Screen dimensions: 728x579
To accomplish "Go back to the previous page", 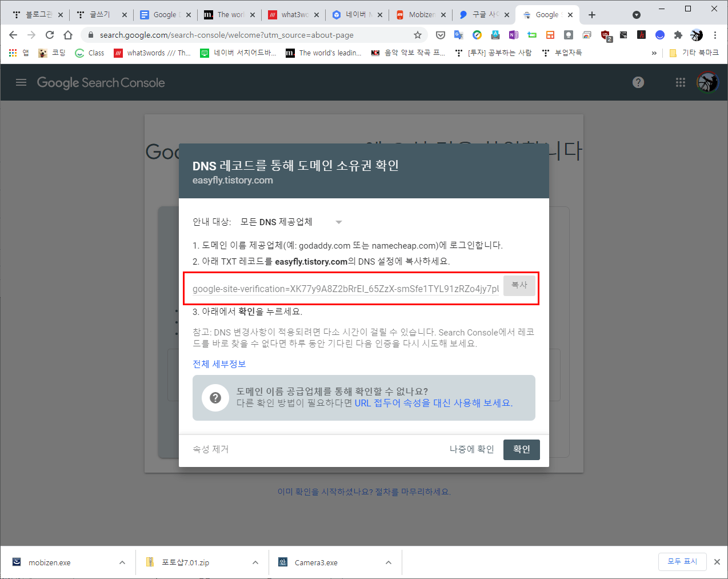I will click(13, 35).
